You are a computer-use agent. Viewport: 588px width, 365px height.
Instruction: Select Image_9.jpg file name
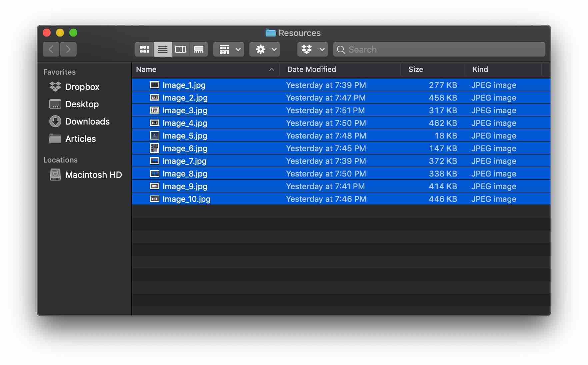click(x=185, y=186)
